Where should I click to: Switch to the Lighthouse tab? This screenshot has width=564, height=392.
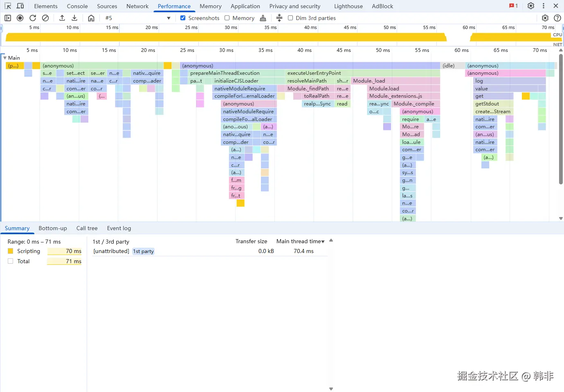pos(348,6)
